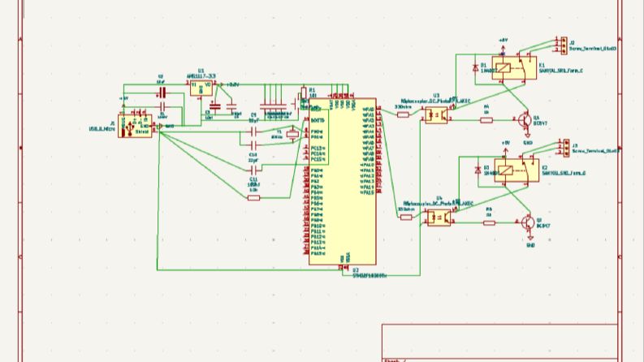Viewport: 644px width, 362px height.
Task: Click the wire from U2 VSS to GND
Action: pos(249,270)
